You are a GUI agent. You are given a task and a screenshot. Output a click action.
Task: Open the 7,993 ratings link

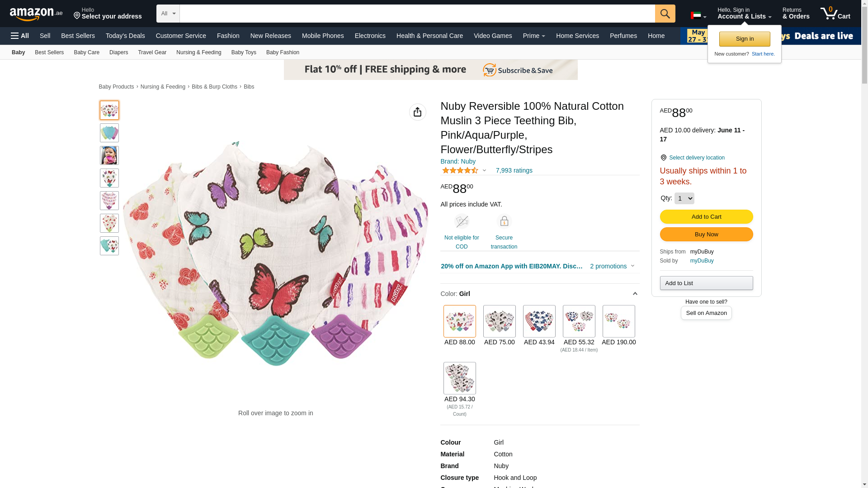tap(514, 170)
